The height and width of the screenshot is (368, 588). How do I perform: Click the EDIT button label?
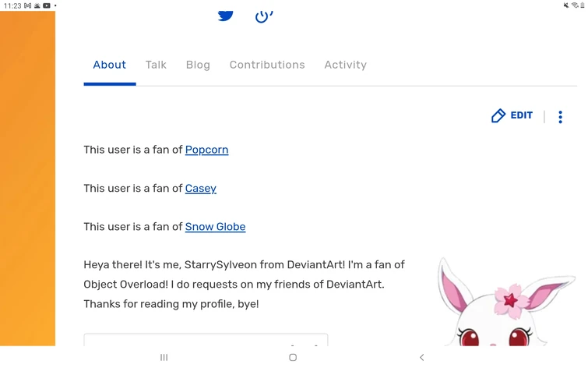point(521,115)
